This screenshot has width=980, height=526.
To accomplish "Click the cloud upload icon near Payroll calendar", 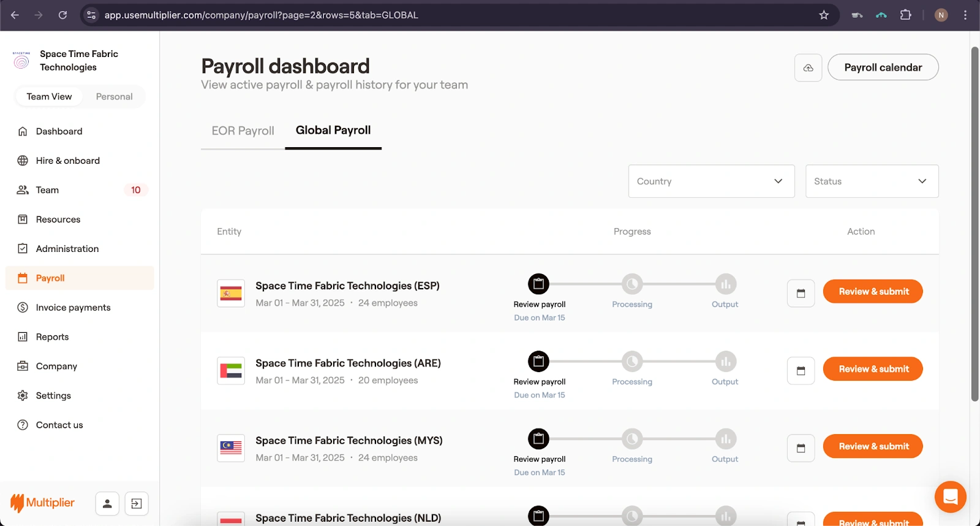I will click(809, 67).
